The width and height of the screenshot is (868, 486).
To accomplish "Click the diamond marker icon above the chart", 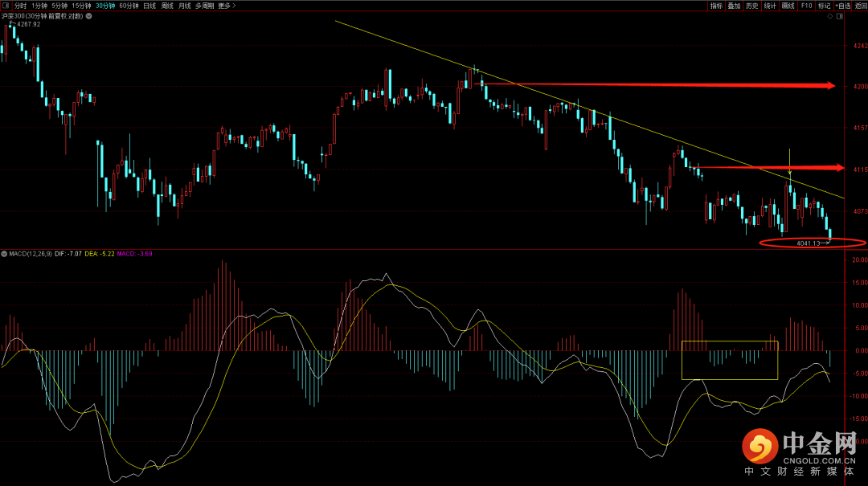I will 829,17.
